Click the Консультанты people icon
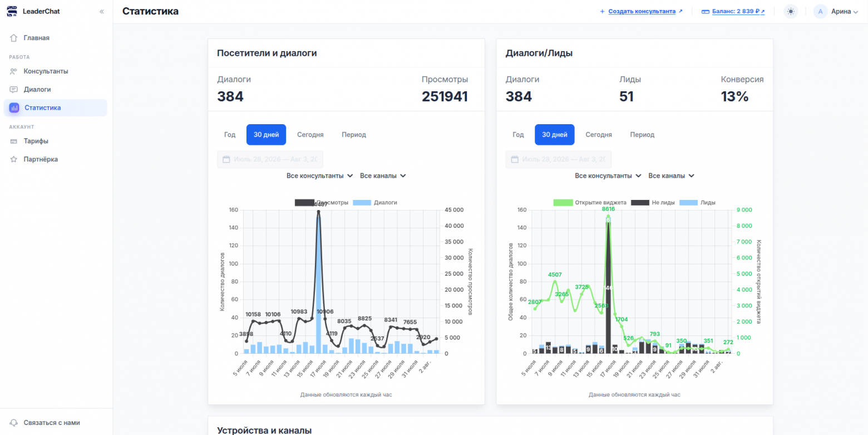The height and width of the screenshot is (435, 868). (x=14, y=71)
